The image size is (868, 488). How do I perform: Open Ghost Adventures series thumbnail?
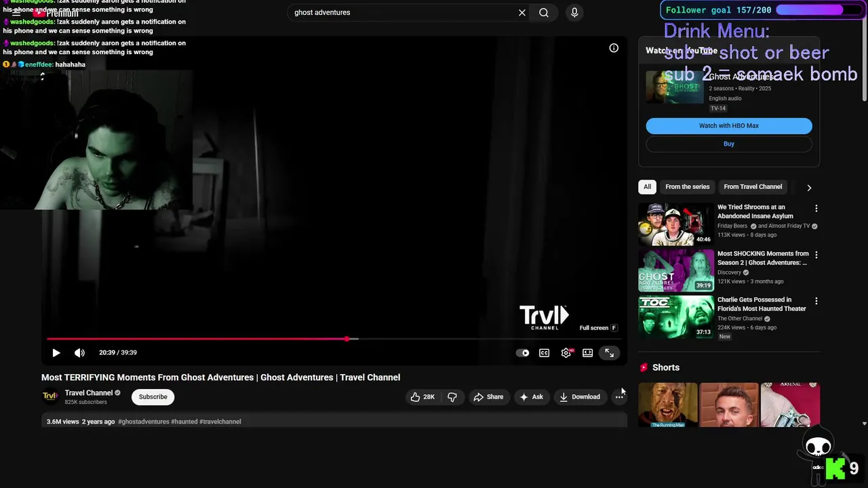[675, 87]
